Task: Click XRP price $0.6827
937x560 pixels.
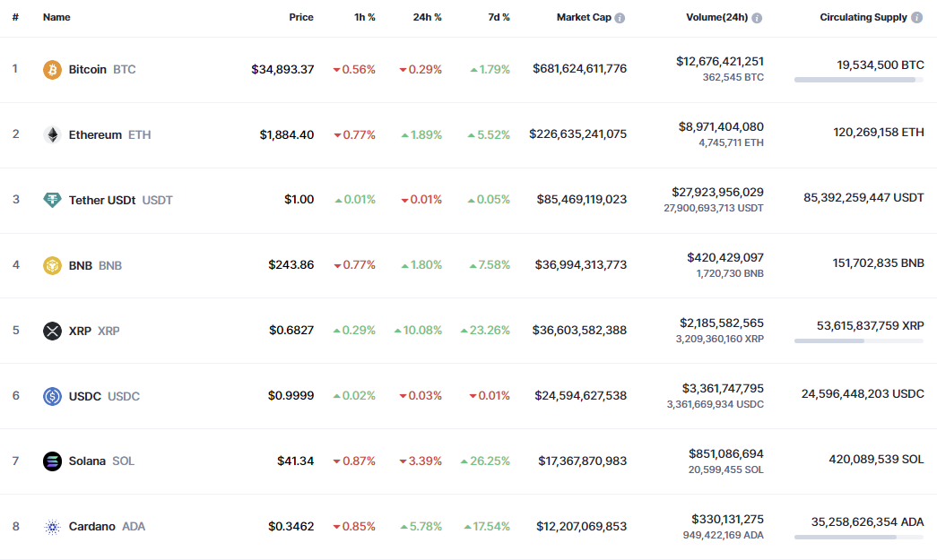Action: pyautogui.click(x=291, y=330)
